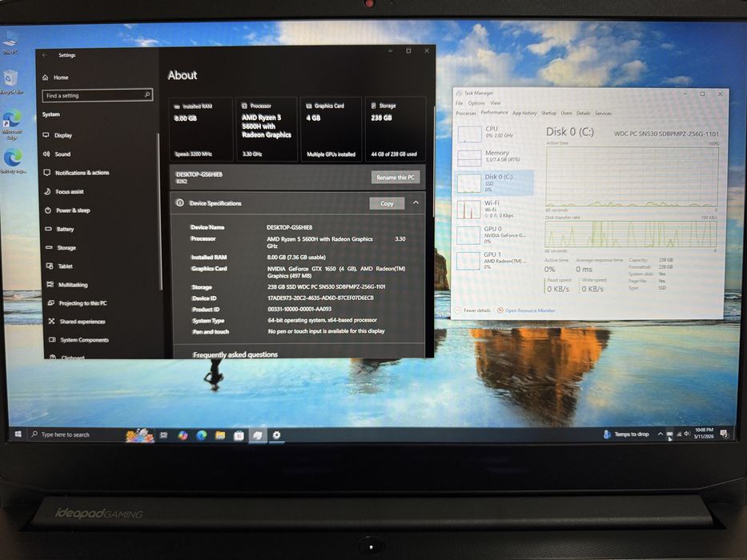The image size is (747, 560).
Task: Switch to Details tab in Task Manager
Action: 583,114
